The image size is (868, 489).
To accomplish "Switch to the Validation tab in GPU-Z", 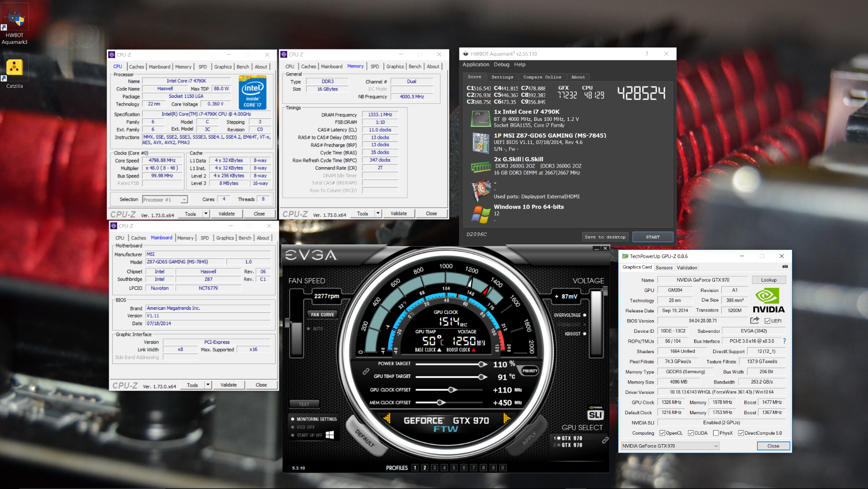I will 687,268.
